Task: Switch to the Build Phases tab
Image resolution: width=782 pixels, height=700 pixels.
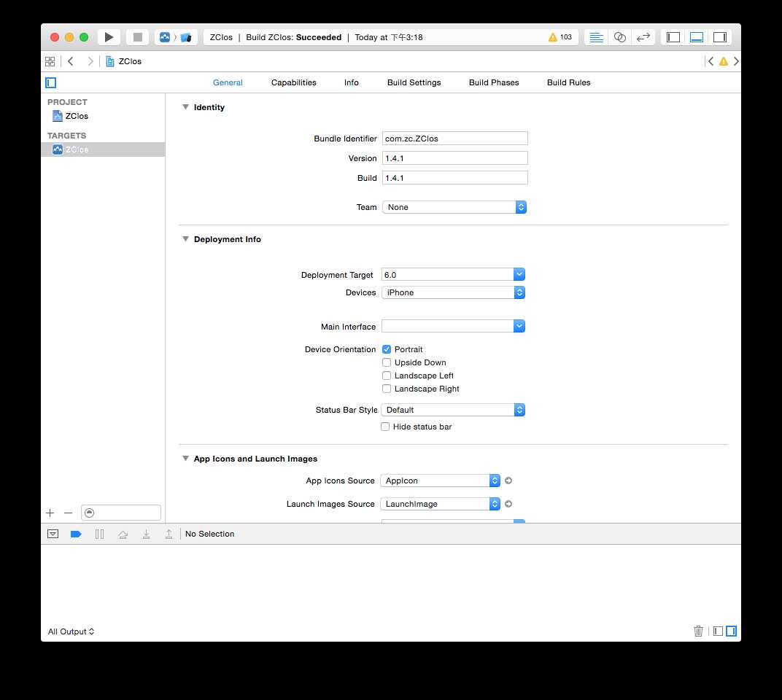Action: [494, 82]
